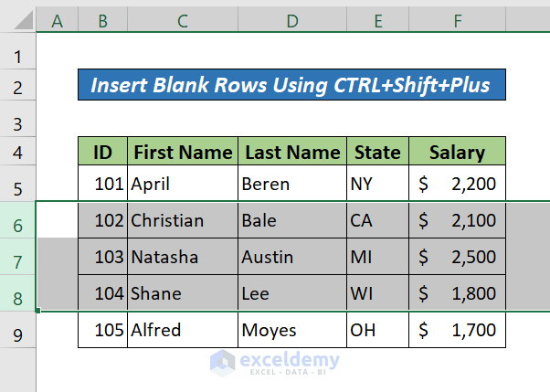The width and height of the screenshot is (550, 392).
Task: Click the cell with ID 105
Action: click(103, 330)
